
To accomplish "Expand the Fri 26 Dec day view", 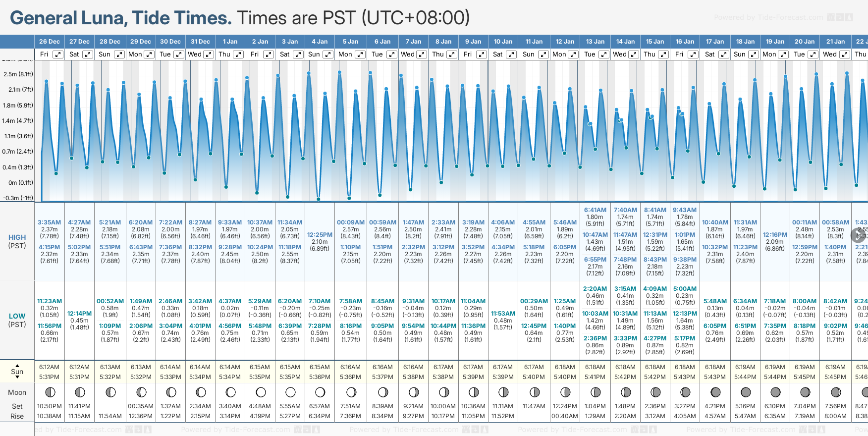I will (58, 54).
